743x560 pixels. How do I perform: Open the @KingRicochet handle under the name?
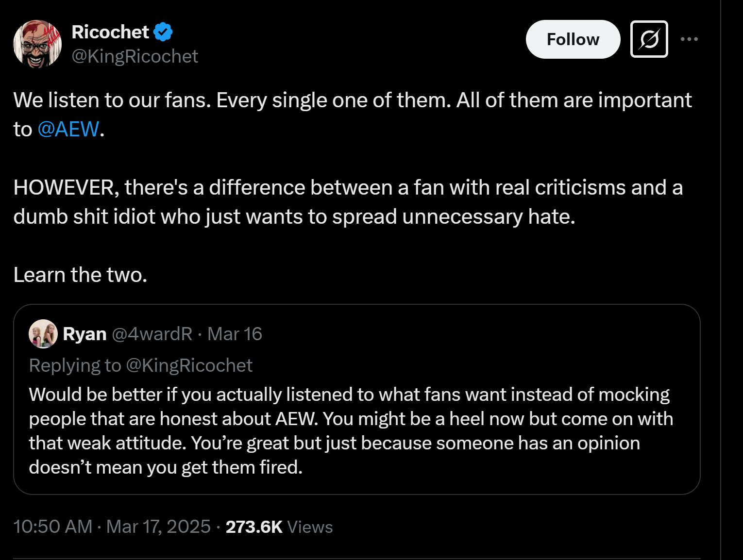pyautogui.click(x=135, y=56)
